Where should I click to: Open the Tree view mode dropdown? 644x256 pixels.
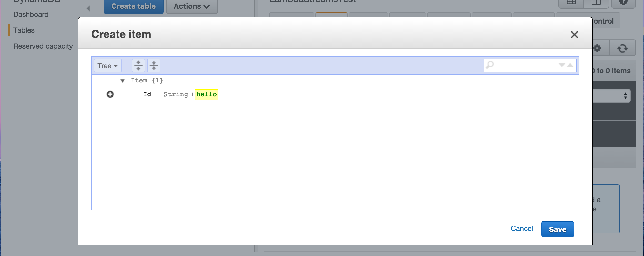107,65
